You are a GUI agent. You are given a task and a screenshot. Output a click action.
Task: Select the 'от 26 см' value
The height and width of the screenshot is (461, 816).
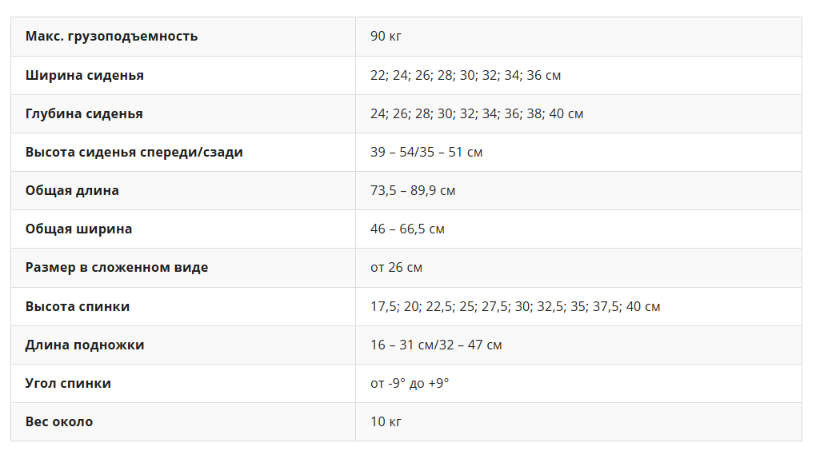pyautogui.click(x=396, y=268)
